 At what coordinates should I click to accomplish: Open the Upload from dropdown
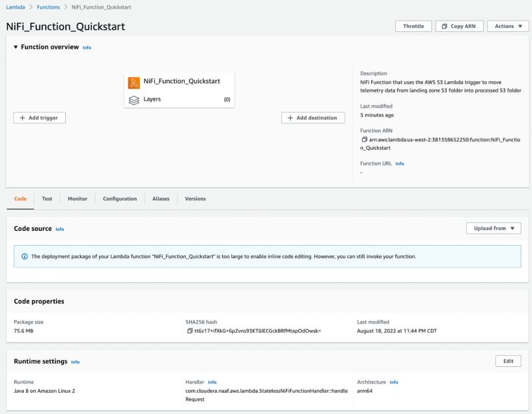[x=493, y=228]
